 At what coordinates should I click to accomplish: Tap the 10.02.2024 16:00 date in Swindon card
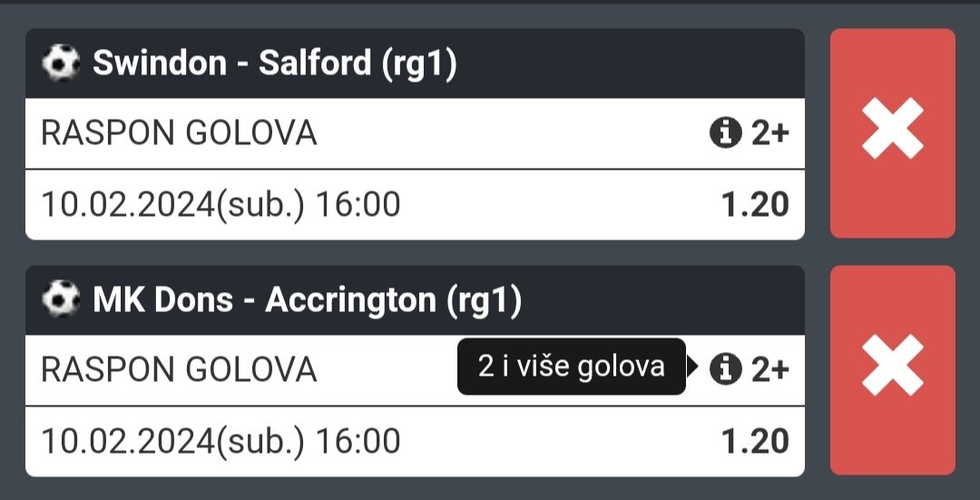point(220,204)
